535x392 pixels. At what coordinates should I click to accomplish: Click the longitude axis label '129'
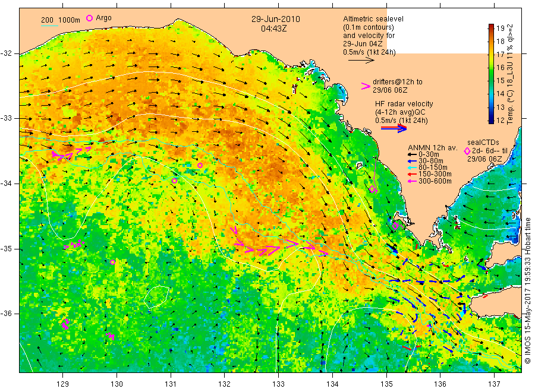(x=63, y=384)
